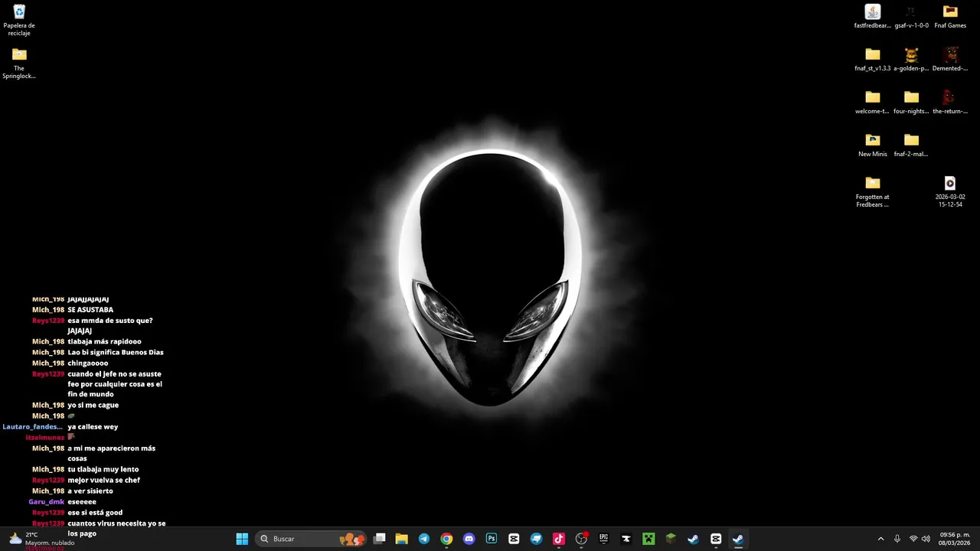Expand the hidden system tray icons chevron
Image resolution: width=980 pixels, height=551 pixels.
tap(880, 539)
